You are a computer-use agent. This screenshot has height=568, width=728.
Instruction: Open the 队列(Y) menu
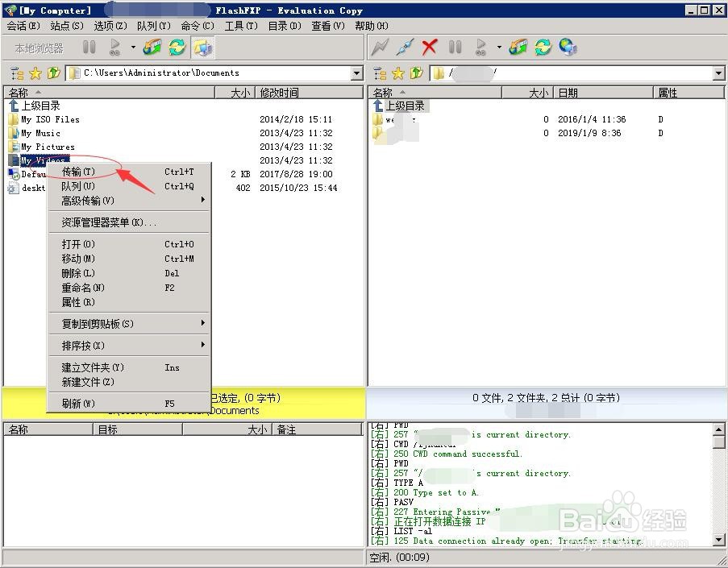pos(154,26)
